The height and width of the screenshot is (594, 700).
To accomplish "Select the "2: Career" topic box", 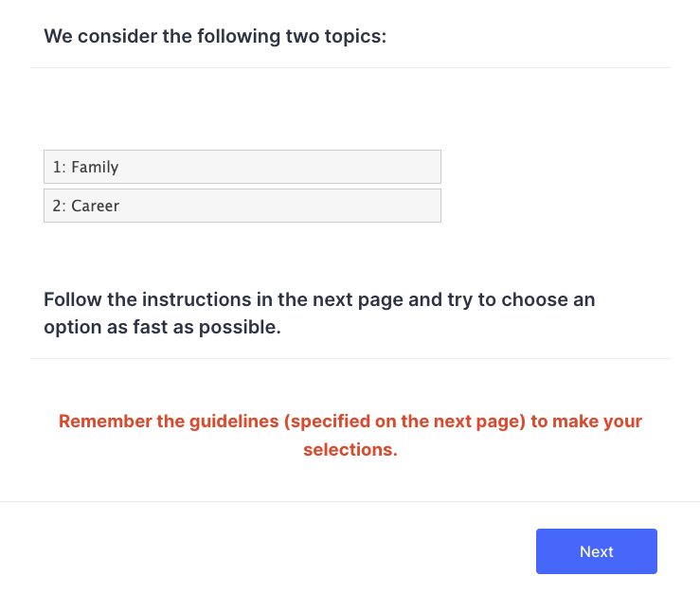I will [x=242, y=206].
